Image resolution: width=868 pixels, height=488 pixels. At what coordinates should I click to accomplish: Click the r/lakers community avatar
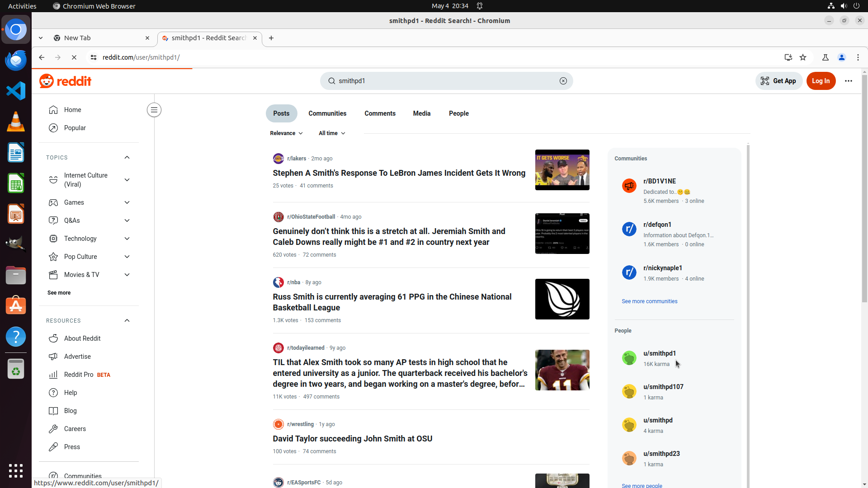click(x=278, y=159)
